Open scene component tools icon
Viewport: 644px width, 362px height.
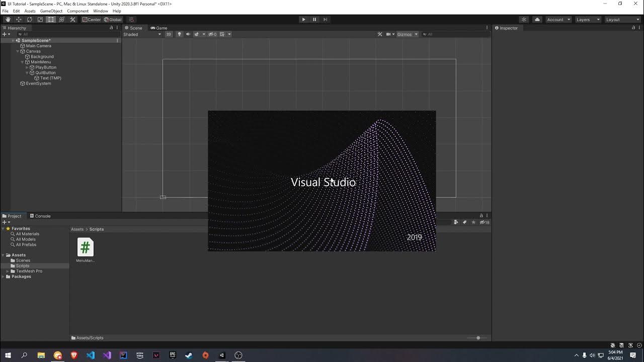(380, 34)
